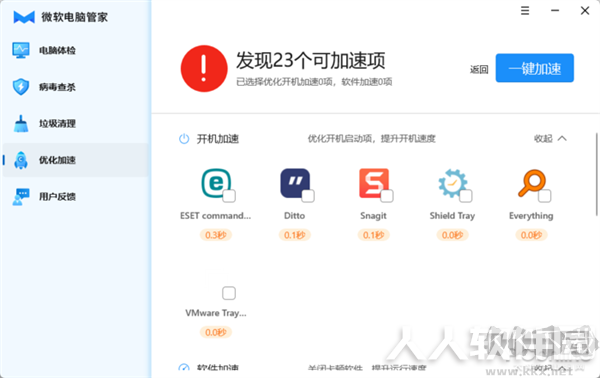Screen dimensions: 600x378
Task: Click the 返回 back link
Action: pyautogui.click(x=479, y=69)
